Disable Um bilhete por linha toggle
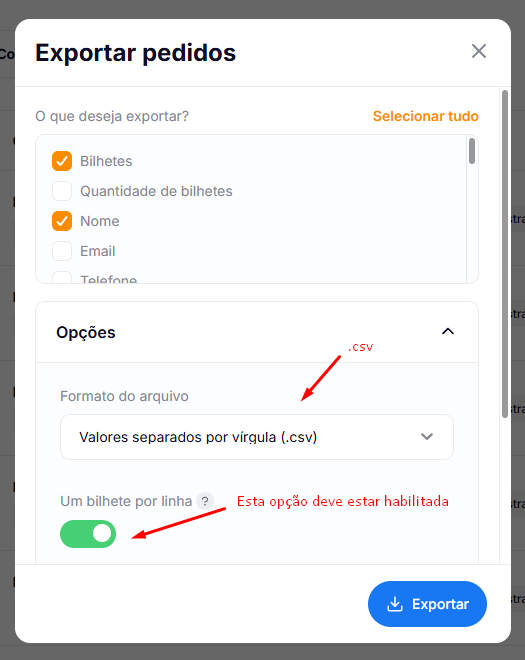Viewport: 525px width, 660px height. click(88, 534)
